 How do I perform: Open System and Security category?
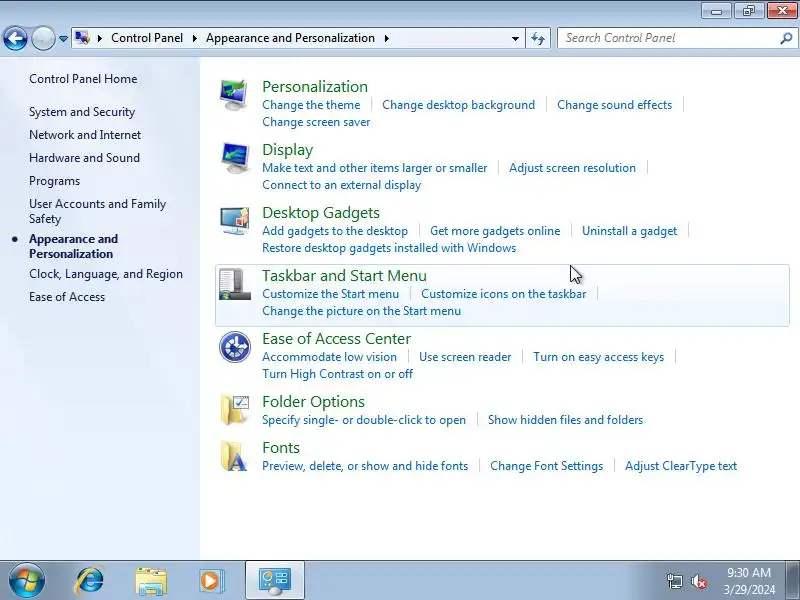82,112
